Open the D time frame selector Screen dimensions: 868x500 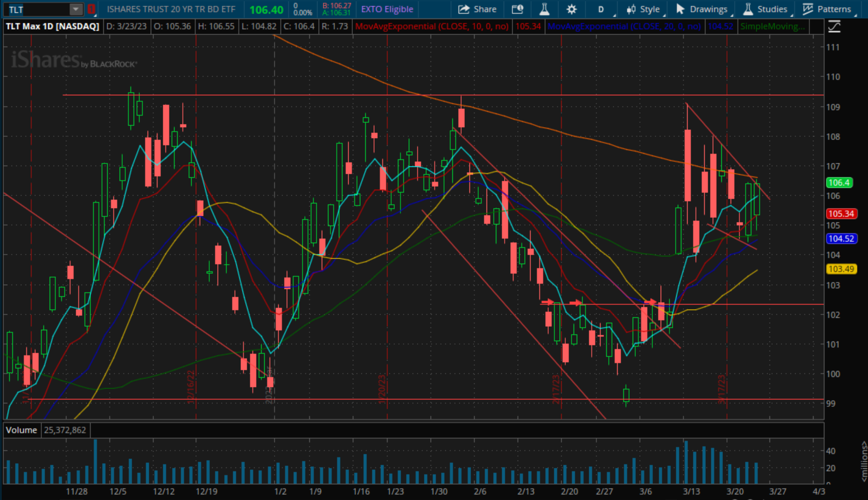click(601, 9)
